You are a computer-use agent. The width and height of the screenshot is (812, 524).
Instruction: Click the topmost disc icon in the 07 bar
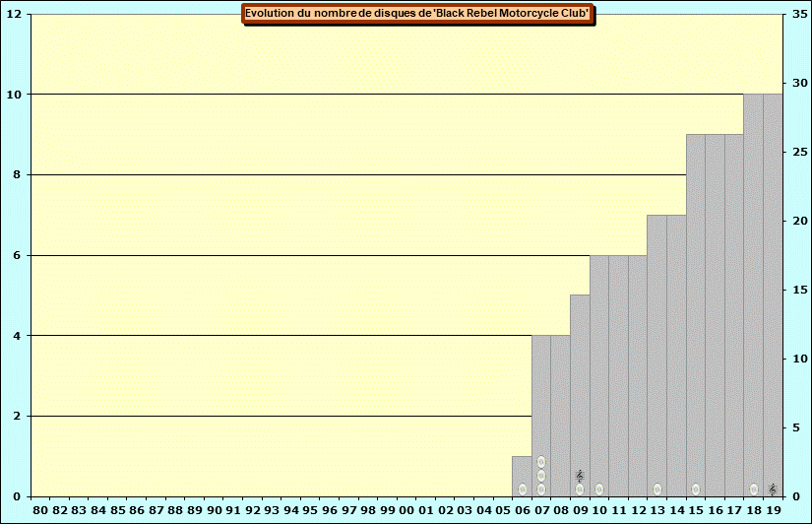[x=541, y=462]
